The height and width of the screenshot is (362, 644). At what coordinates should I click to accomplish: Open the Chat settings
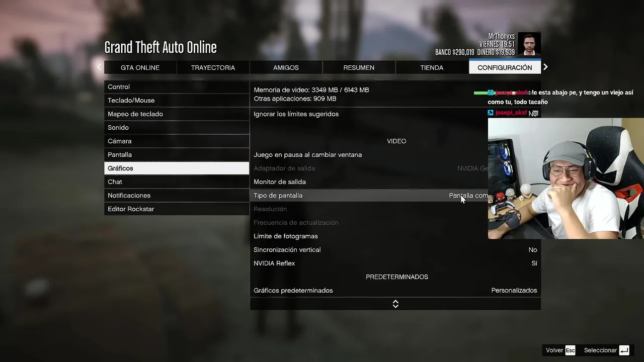tap(177, 182)
